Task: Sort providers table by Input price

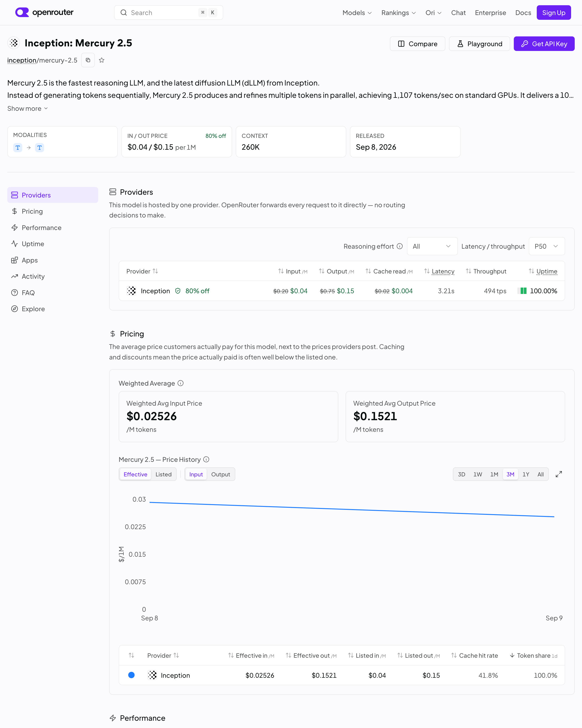Action: 293,271
